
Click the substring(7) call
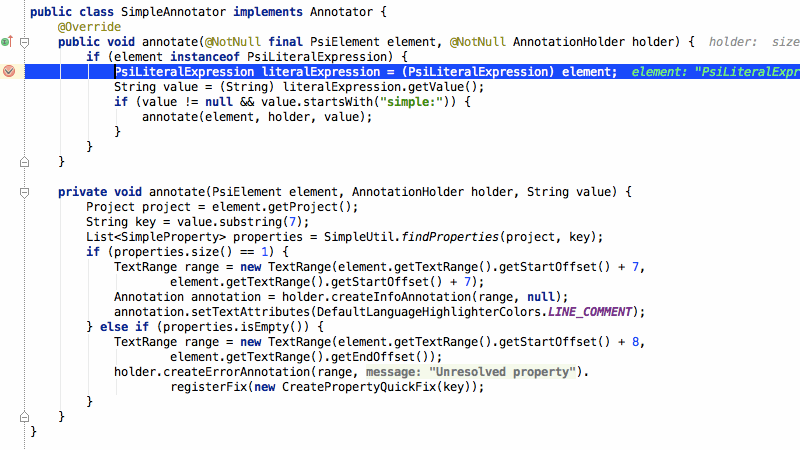261,222
